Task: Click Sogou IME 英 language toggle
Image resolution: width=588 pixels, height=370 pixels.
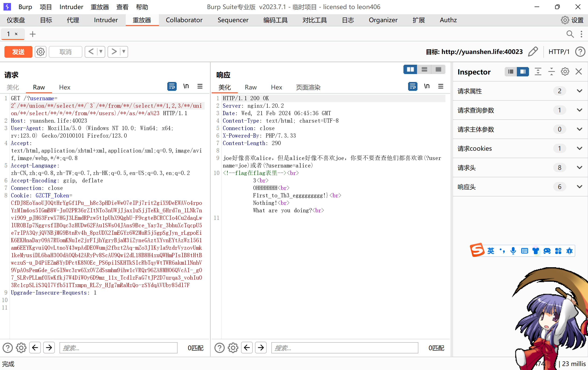Action: click(490, 251)
